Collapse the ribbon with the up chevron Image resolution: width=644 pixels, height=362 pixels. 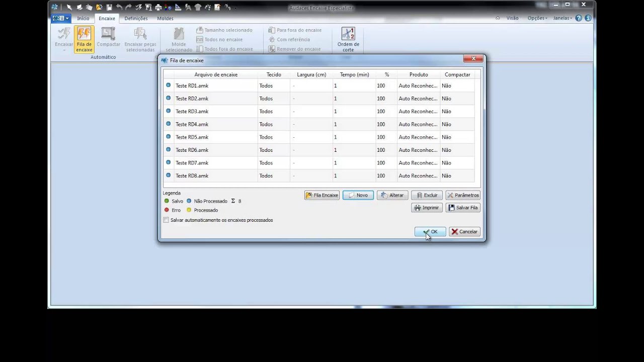(498, 18)
